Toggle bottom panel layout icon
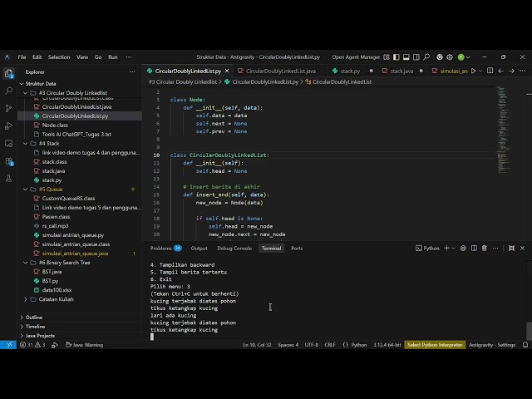The height and width of the screenshot is (399, 532). (x=406, y=57)
